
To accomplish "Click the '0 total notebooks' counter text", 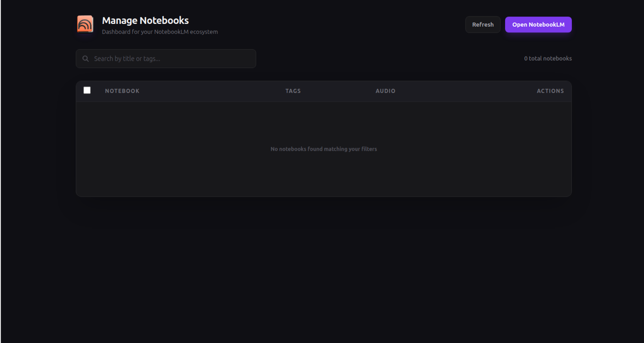I will pyautogui.click(x=548, y=58).
